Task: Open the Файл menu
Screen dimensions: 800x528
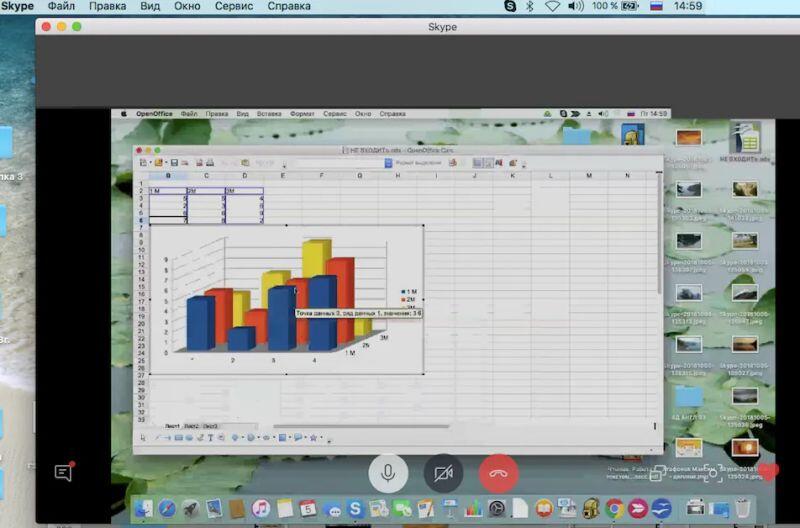Action: 60,6
